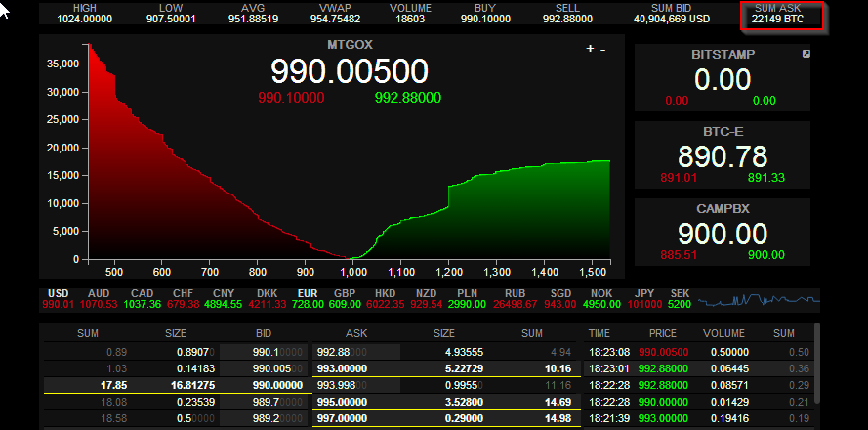The width and height of the screenshot is (868, 430).
Task: Click the TIME column header
Action: [599, 333]
